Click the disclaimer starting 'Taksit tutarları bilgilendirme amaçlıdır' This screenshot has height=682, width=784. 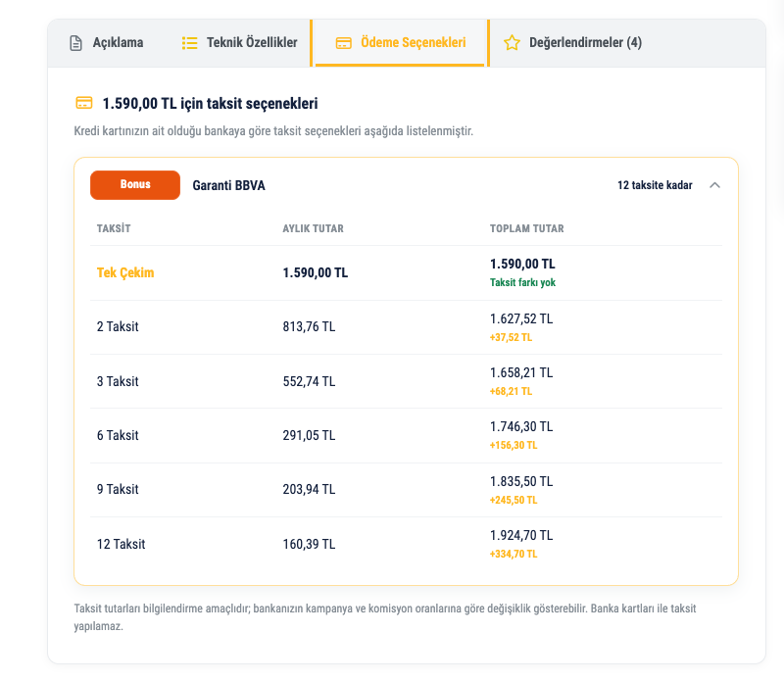tap(385, 617)
